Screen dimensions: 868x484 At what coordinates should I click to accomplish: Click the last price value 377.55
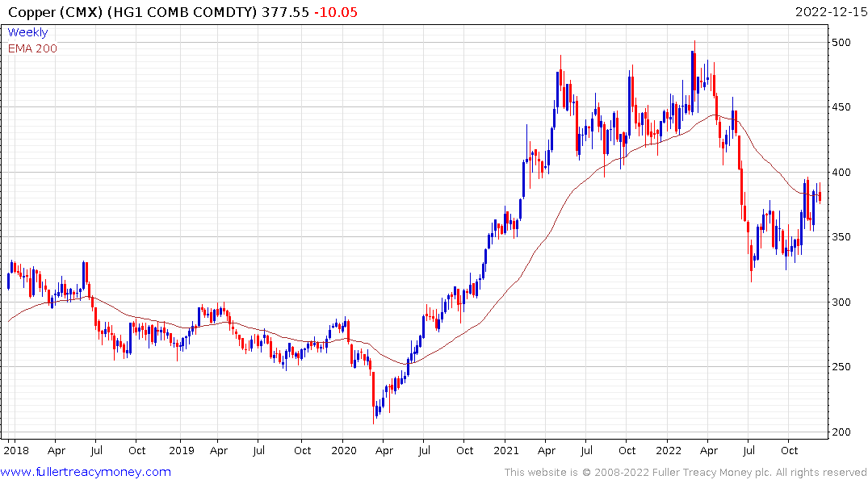click(285, 12)
